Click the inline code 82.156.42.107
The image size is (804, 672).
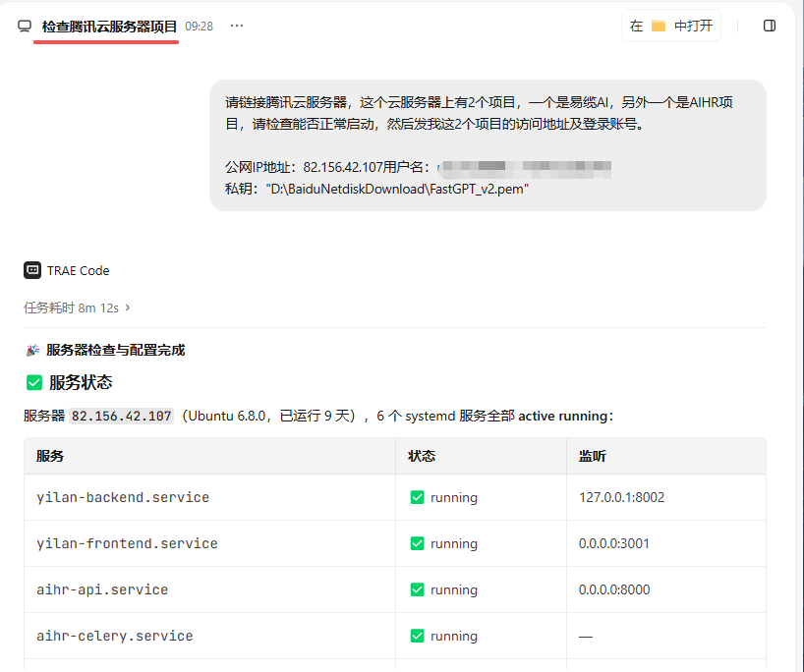(122, 416)
